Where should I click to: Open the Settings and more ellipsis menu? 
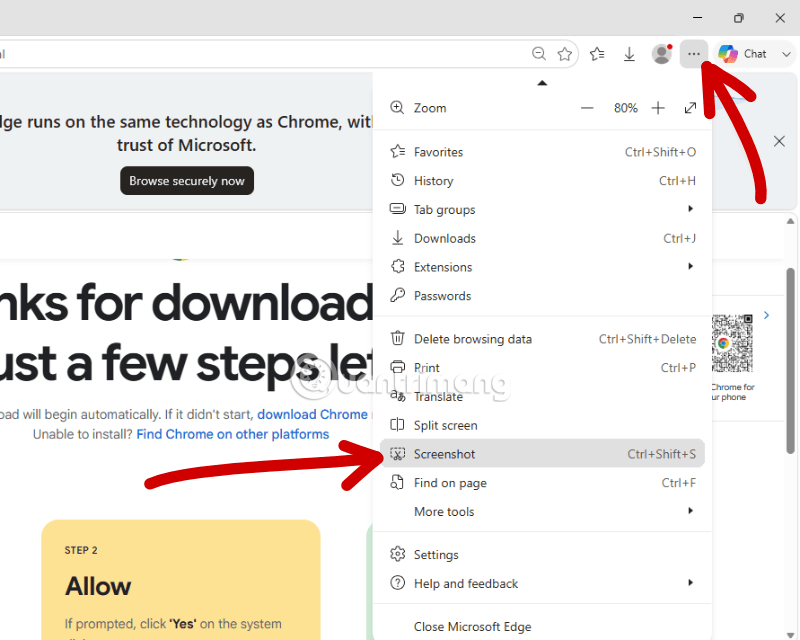coord(693,54)
